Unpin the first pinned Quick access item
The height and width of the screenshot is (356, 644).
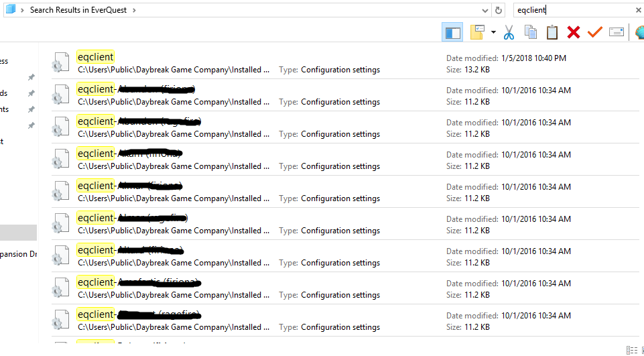[x=31, y=77]
